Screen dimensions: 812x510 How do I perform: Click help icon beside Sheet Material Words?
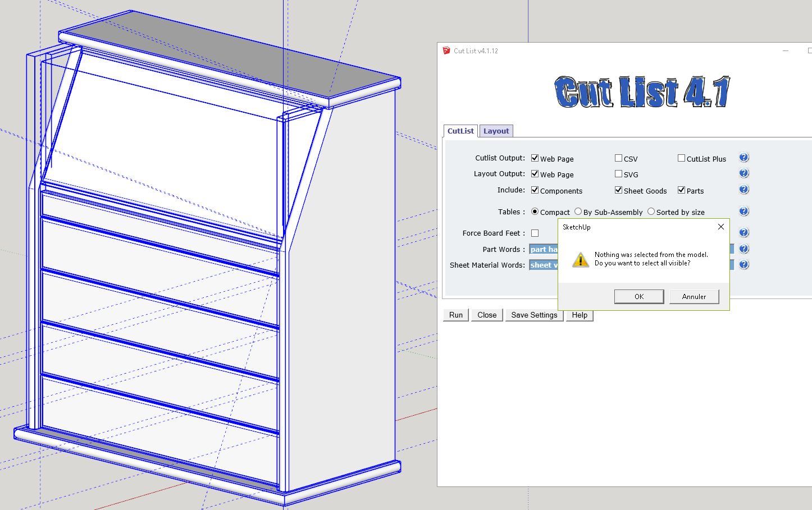(x=744, y=265)
